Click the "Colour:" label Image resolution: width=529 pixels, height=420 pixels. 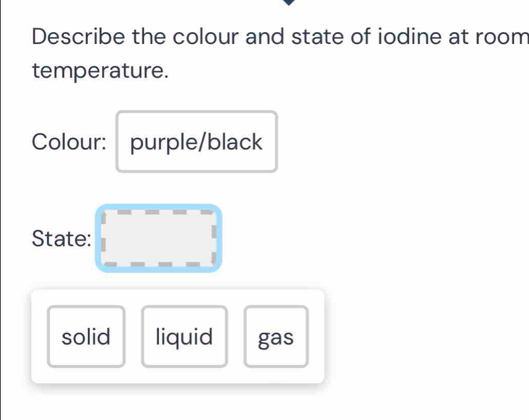69,142
